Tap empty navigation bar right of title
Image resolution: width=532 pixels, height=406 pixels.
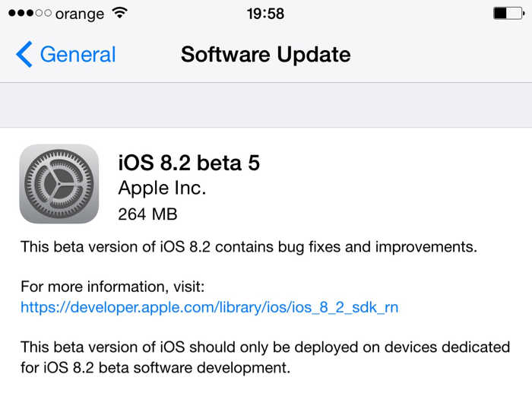[441, 55]
